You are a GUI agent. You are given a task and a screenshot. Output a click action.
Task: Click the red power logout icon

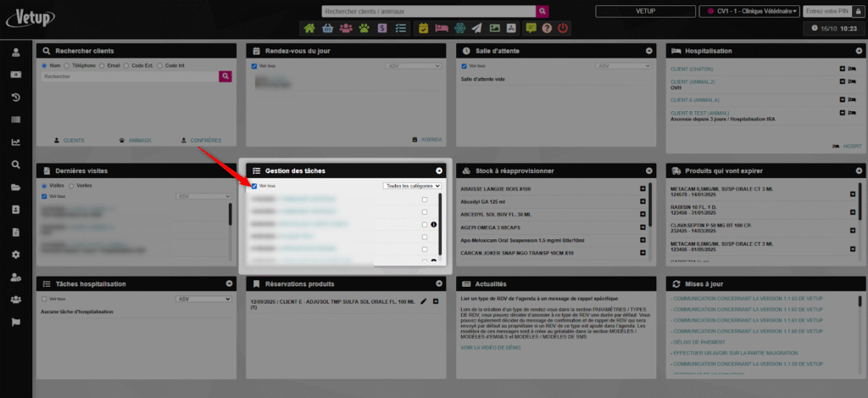point(564,28)
